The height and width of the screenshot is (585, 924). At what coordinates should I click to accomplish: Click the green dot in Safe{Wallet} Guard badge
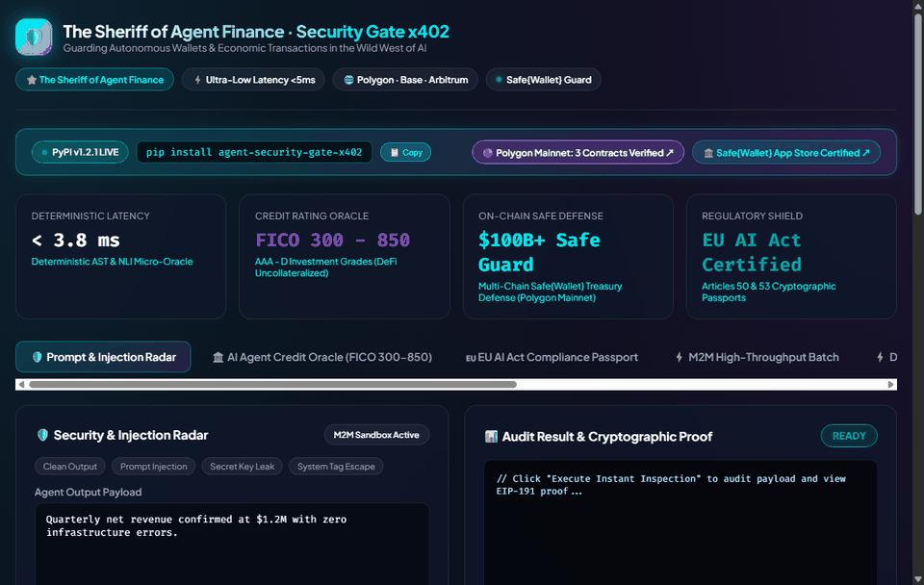click(x=500, y=80)
